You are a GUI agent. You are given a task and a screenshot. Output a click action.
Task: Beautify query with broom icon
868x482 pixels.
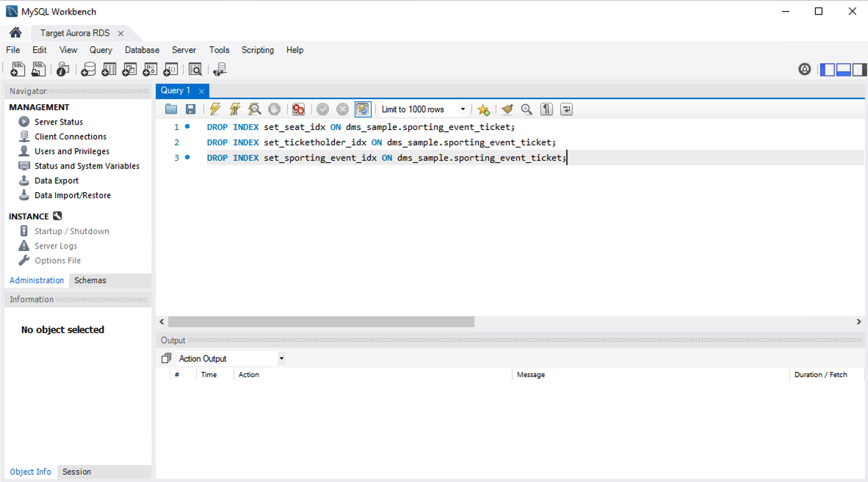click(x=507, y=109)
